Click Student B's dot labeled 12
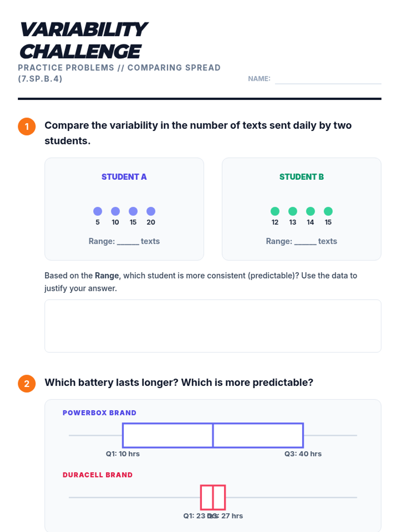This screenshot has height=532, width=399. (275, 211)
